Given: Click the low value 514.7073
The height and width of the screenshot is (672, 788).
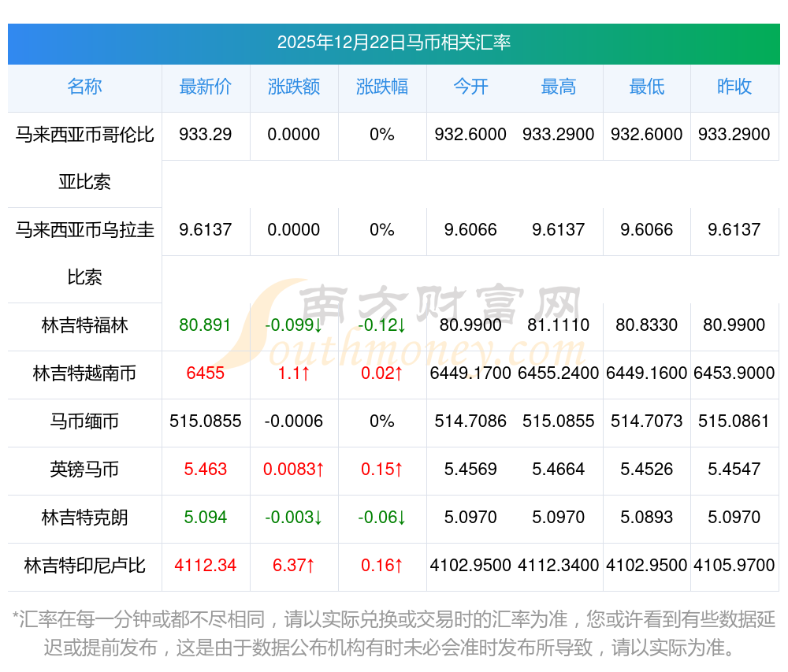Looking at the screenshot, I should tap(647, 421).
